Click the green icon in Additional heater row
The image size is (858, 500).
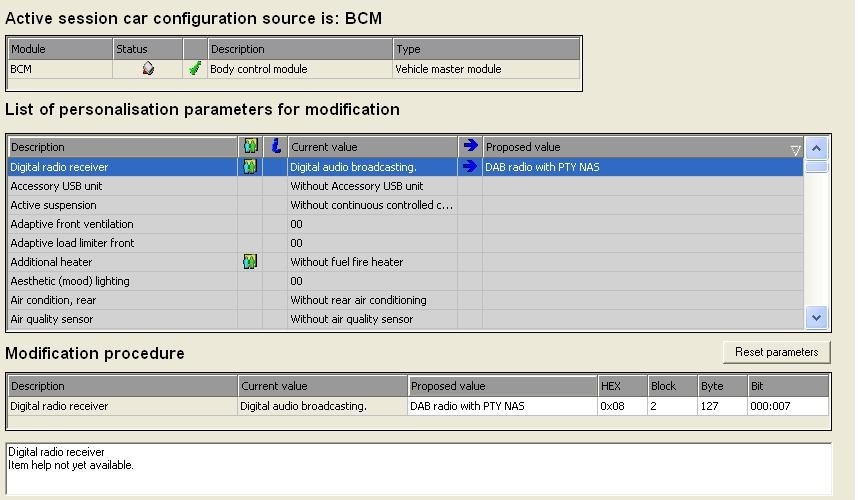click(x=250, y=261)
